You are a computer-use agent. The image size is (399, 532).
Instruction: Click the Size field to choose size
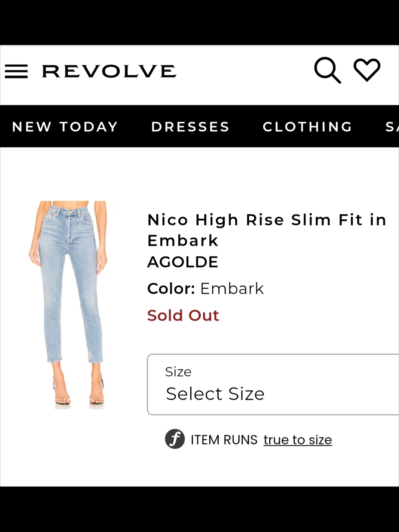(x=215, y=393)
